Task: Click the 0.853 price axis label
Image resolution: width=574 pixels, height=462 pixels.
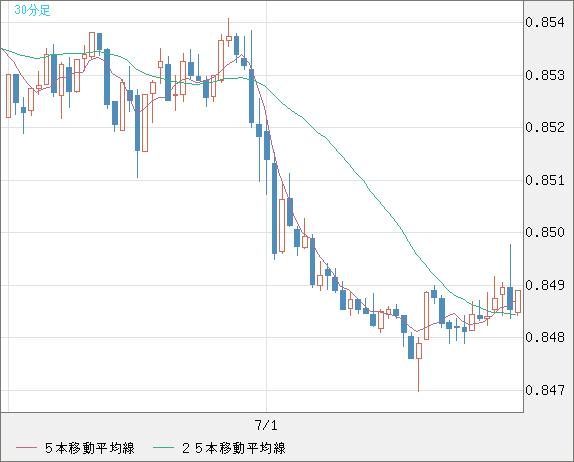Action: pos(545,75)
